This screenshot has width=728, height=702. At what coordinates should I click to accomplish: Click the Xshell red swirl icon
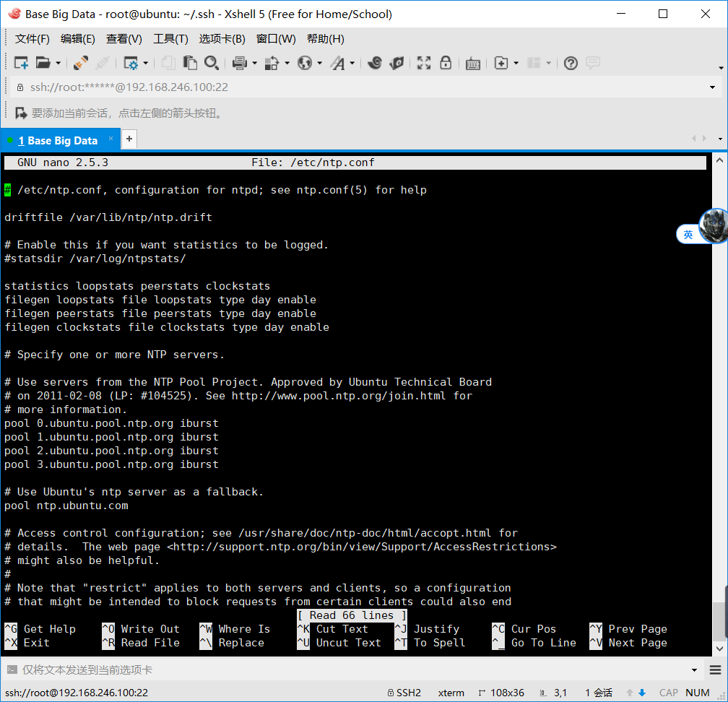tap(375, 63)
